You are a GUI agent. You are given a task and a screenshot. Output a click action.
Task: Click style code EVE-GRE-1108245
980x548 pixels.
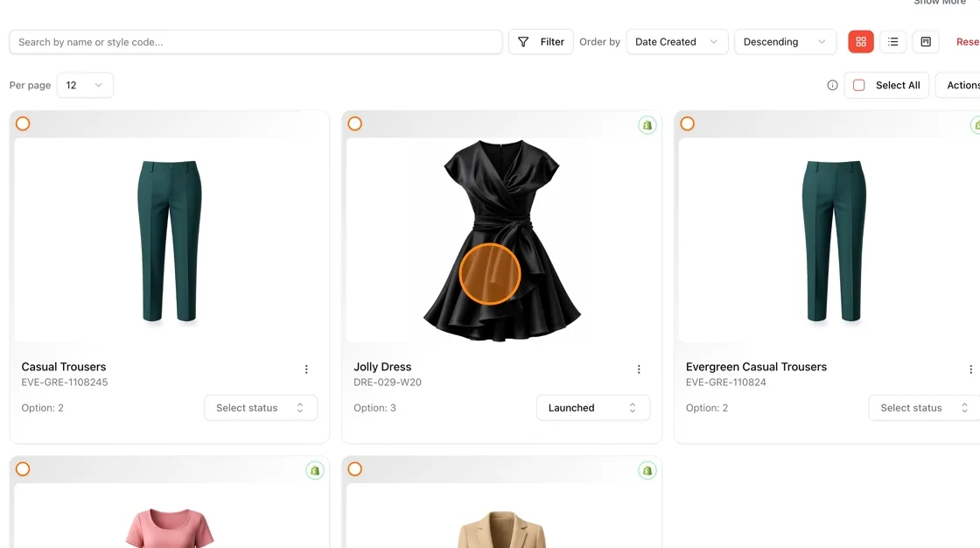point(65,383)
